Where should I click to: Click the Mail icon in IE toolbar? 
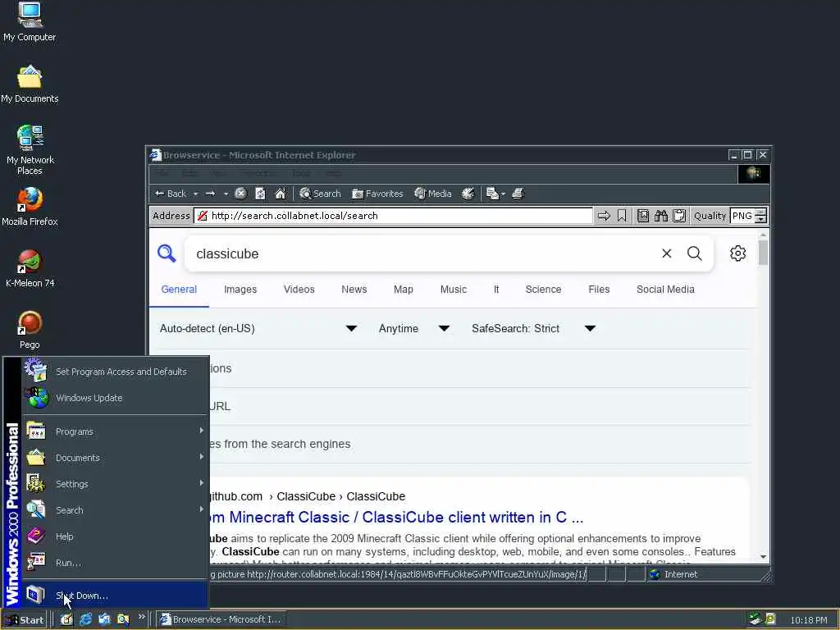tap(492, 194)
